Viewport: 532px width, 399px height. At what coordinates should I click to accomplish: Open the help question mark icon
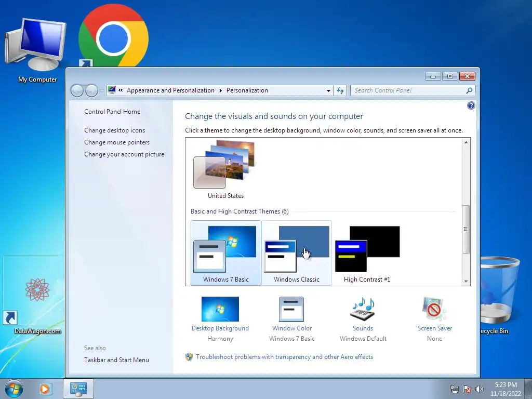point(471,105)
